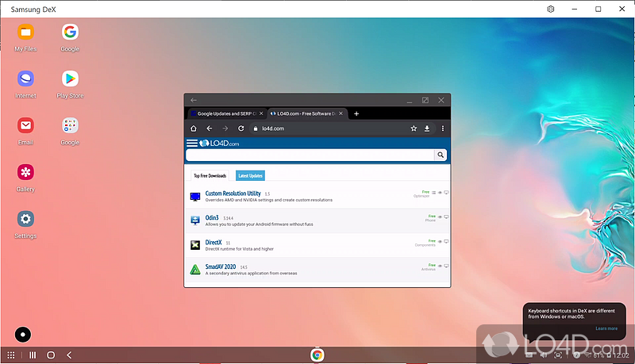
Task: Open a new Chrome tab
Action: [356, 113]
